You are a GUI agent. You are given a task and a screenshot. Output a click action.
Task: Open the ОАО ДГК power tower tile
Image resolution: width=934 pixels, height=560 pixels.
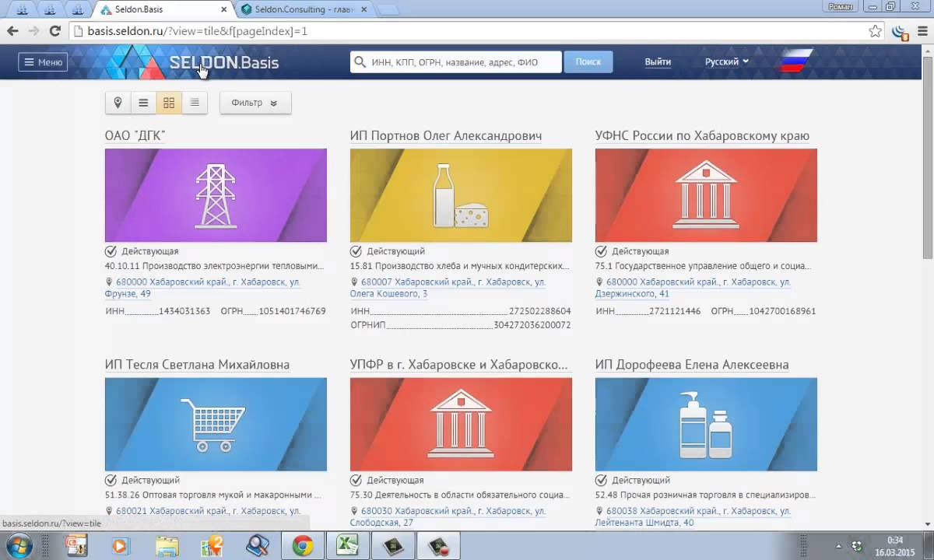(x=216, y=195)
